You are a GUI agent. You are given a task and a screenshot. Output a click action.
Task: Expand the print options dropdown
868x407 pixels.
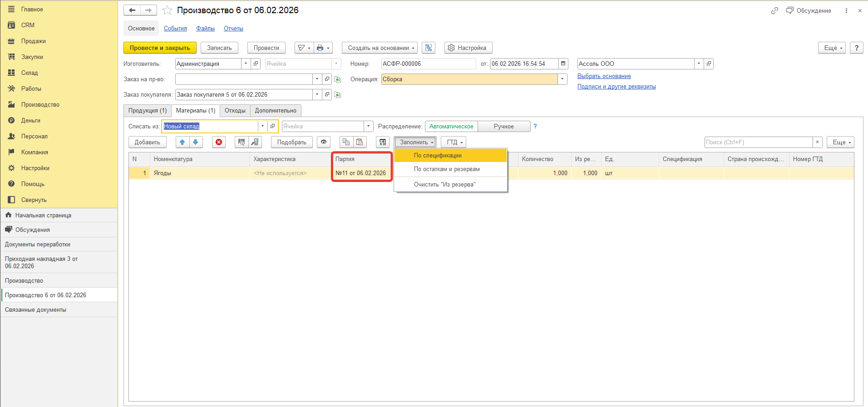323,48
